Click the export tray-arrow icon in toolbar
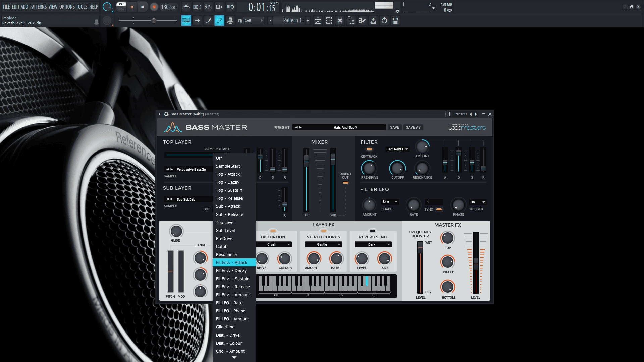 click(x=373, y=21)
